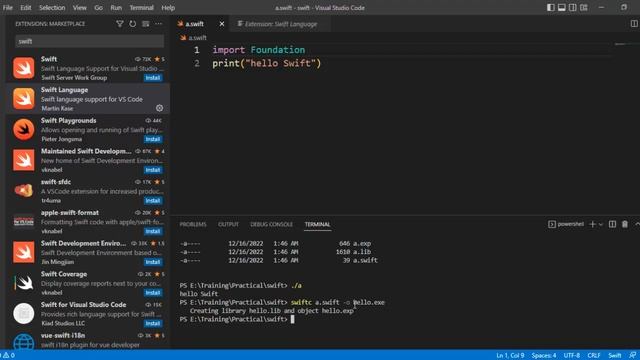The height and width of the screenshot is (360, 640).
Task: Open the Go menu
Action: point(98,7)
